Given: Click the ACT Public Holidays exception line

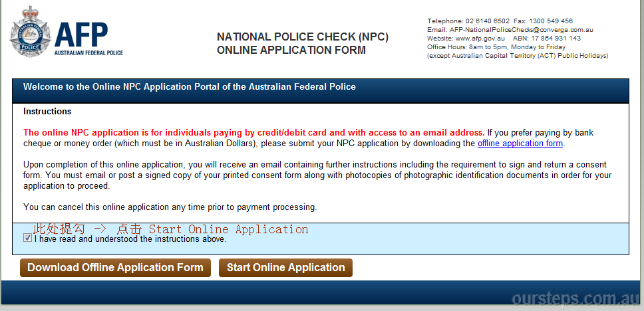Looking at the screenshot, I should click(x=518, y=56).
